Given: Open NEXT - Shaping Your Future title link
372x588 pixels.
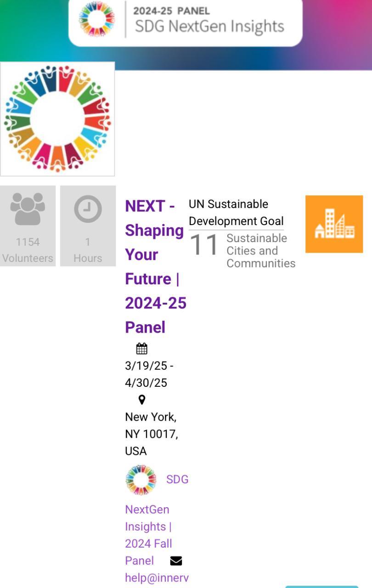Looking at the screenshot, I should point(155,266).
